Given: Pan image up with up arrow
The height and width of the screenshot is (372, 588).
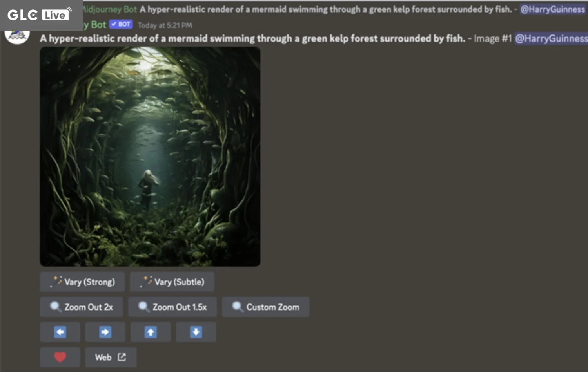Looking at the screenshot, I should click(151, 332).
